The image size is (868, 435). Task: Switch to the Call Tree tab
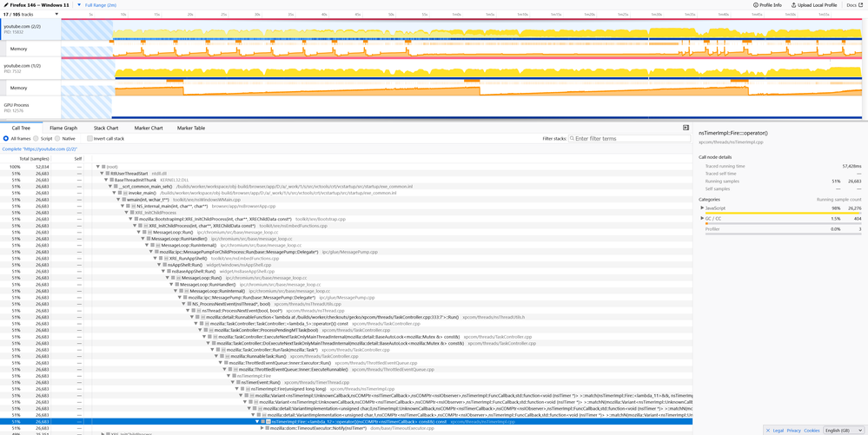(x=22, y=128)
